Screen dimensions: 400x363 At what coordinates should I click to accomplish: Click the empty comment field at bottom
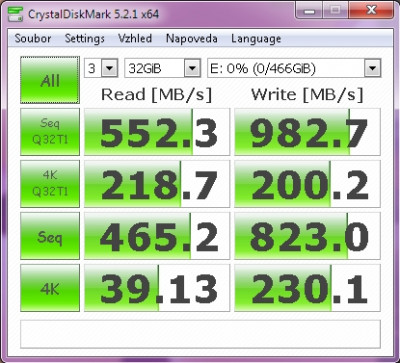[x=200, y=334]
